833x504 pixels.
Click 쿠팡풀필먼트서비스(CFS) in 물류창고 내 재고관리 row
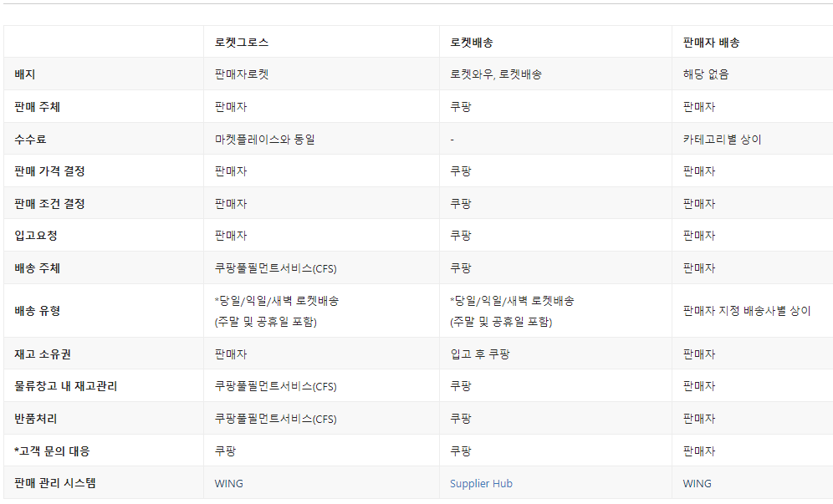tap(276, 386)
